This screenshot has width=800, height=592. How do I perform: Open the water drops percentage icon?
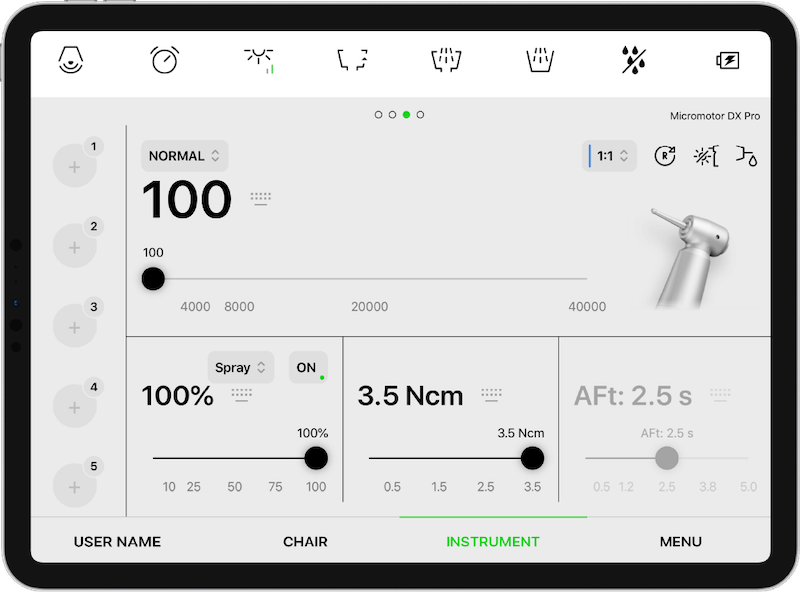(634, 60)
